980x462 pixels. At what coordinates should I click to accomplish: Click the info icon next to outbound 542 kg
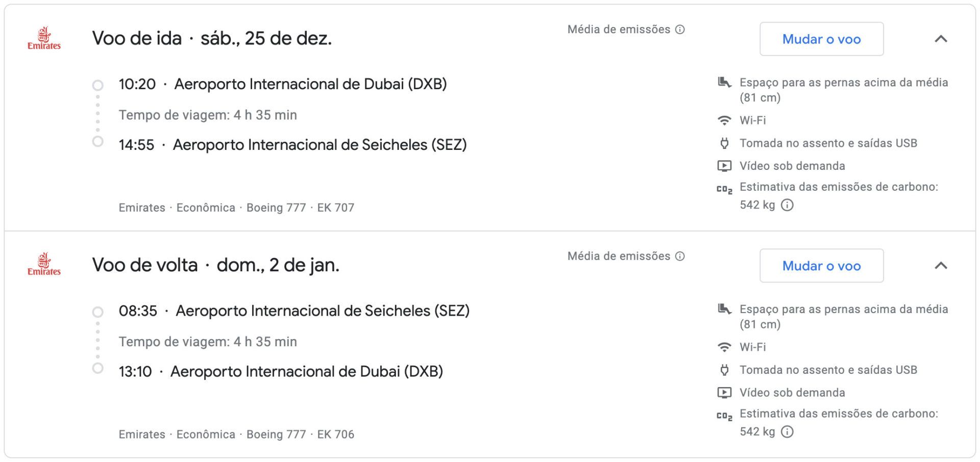(788, 205)
